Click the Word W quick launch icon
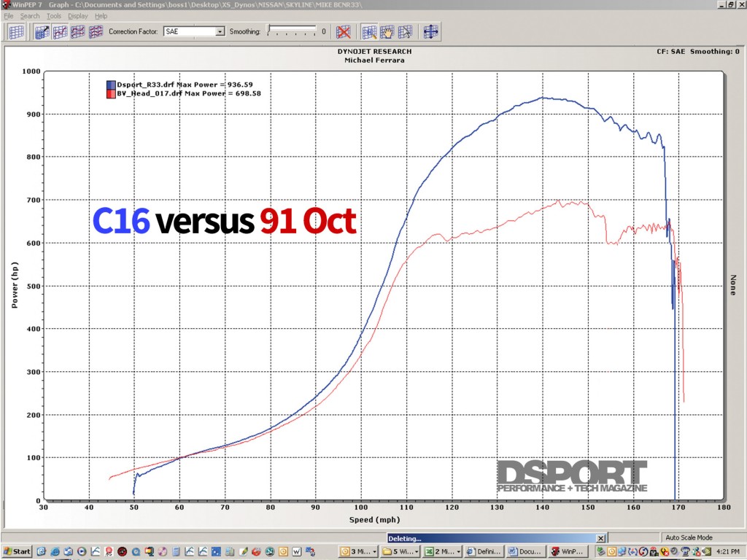Screen dimensions: 747x560 [x=296, y=551]
